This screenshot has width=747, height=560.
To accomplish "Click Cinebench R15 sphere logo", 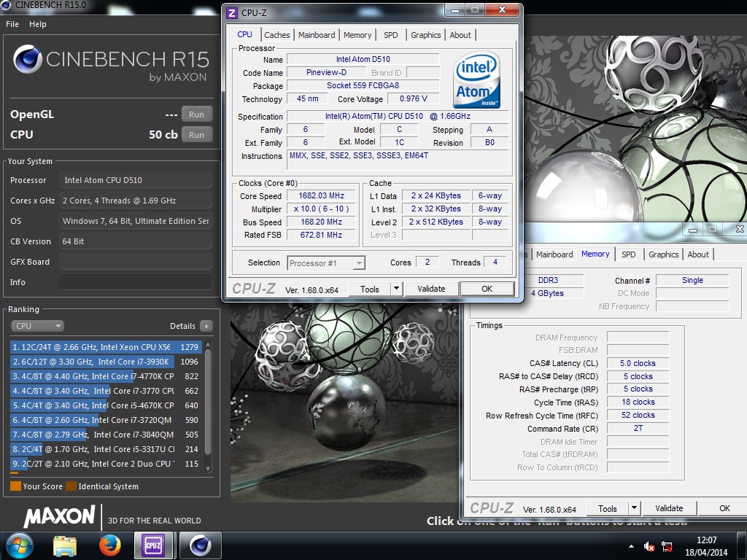I will pyautogui.click(x=28, y=58).
